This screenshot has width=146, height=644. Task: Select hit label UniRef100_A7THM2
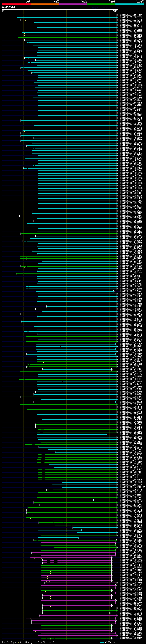tap(131, 304)
